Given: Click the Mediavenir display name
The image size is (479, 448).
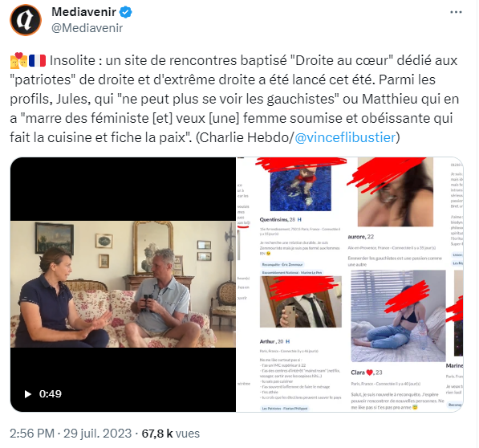Looking at the screenshot, I should click(x=83, y=12).
